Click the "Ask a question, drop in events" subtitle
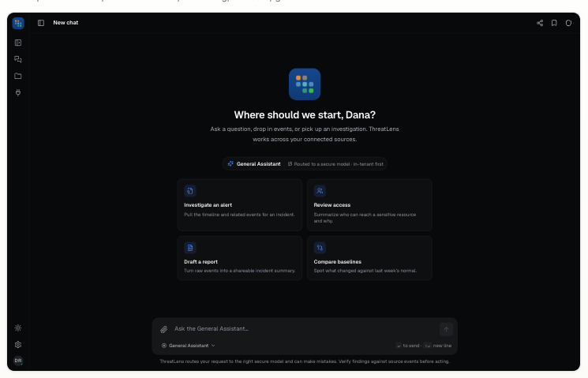 coord(305,134)
